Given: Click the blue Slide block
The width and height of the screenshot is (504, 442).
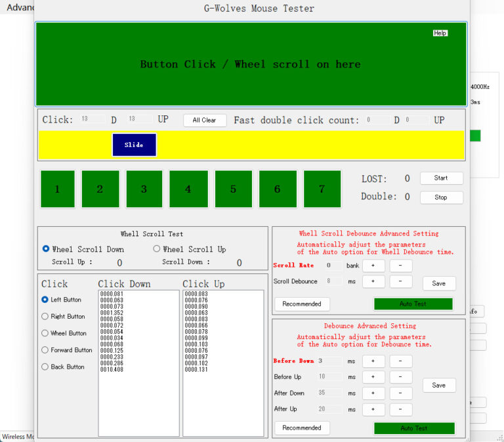Looking at the screenshot, I should [x=134, y=145].
